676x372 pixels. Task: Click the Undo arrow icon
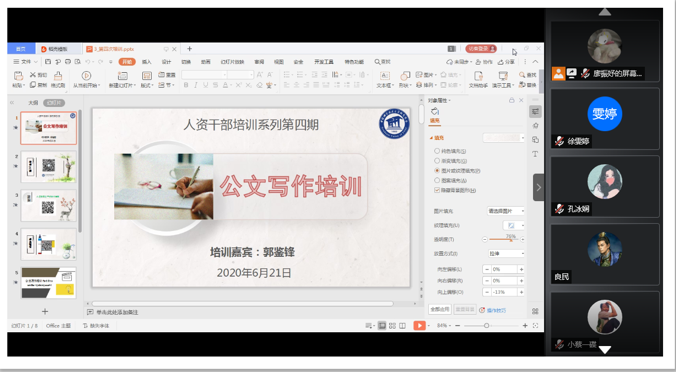pos(88,62)
